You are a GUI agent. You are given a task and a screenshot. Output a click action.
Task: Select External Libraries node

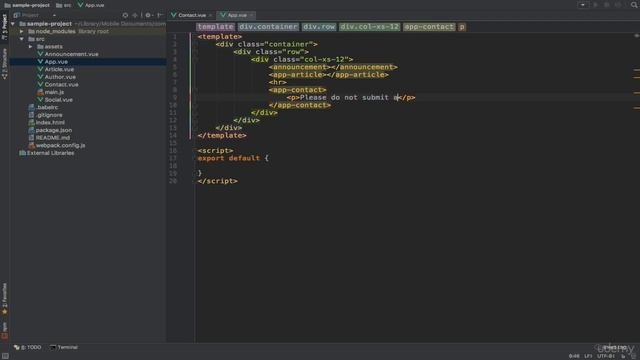(50, 153)
